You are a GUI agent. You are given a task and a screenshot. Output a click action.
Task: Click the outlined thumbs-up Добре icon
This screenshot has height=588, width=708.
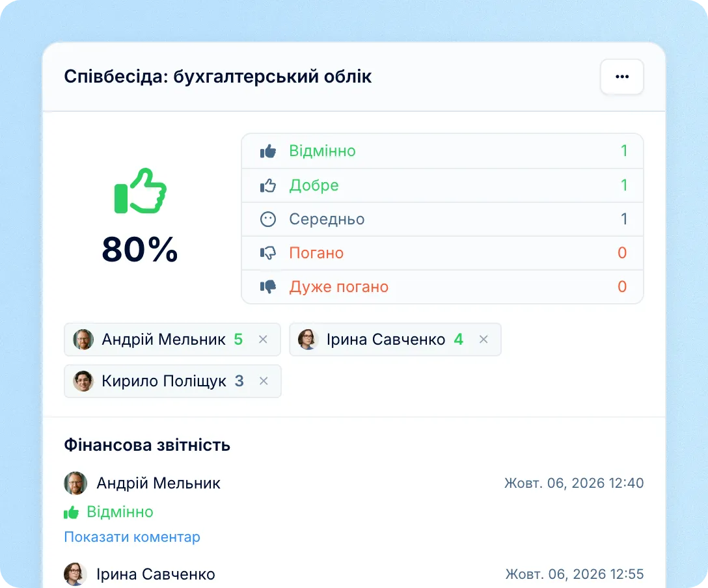pyautogui.click(x=267, y=185)
